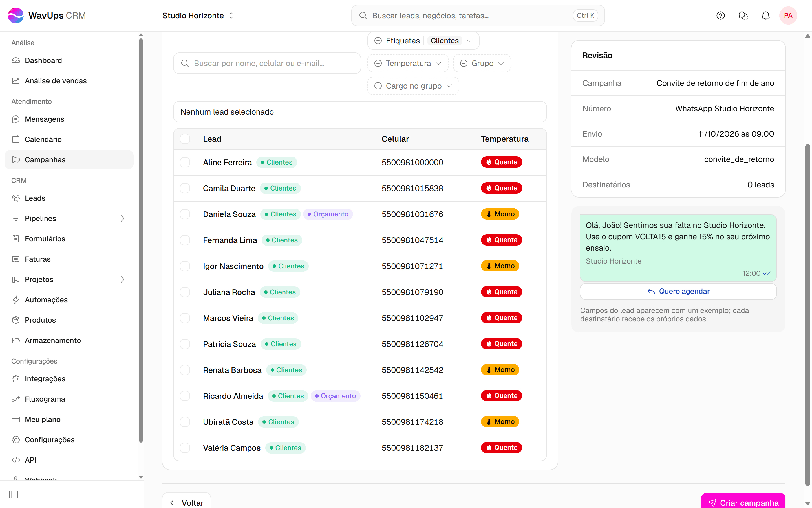812x508 pixels.
Task: Check the Aline Ferreira row checkbox
Action: point(185,162)
